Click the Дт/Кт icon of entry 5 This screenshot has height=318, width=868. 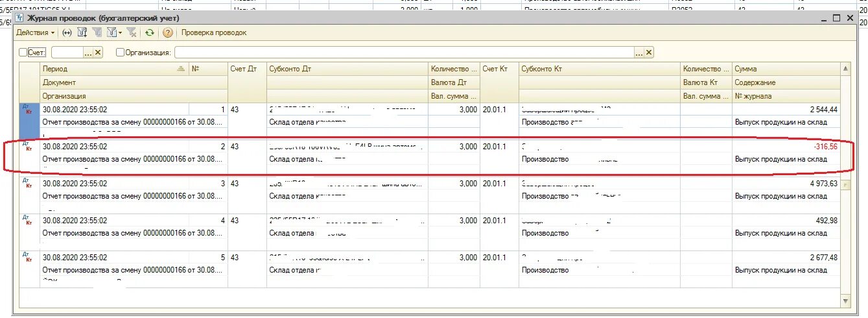point(27,258)
